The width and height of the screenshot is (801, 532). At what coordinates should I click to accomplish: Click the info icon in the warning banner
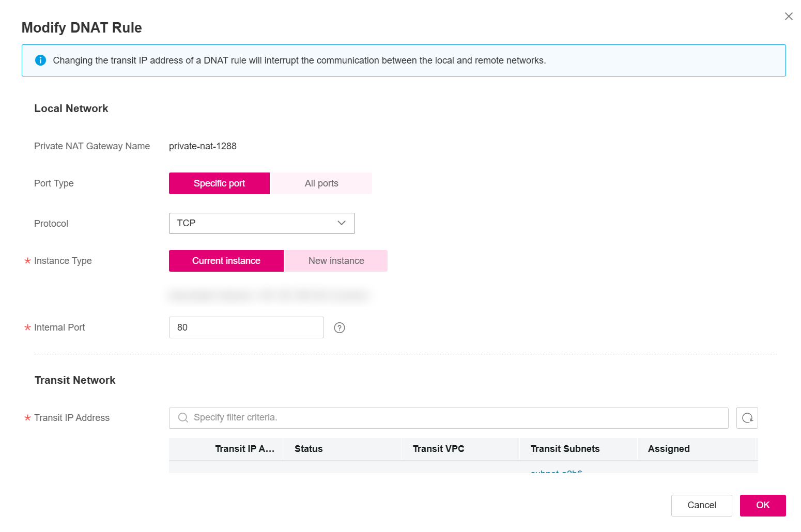click(x=40, y=60)
